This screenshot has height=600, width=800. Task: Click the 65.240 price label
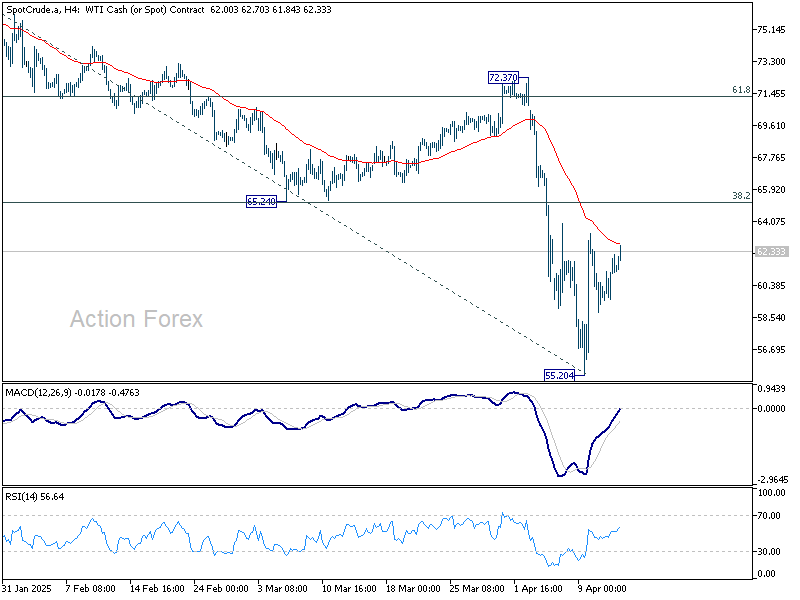click(x=261, y=202)
